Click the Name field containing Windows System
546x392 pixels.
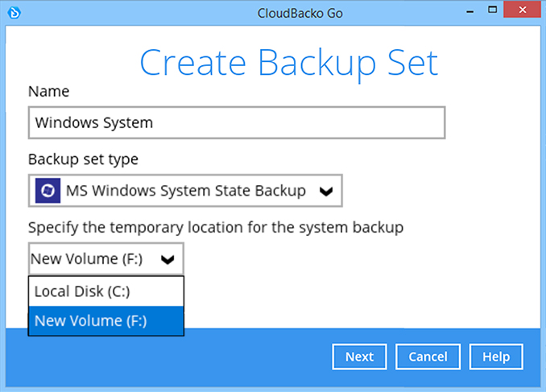236,123
